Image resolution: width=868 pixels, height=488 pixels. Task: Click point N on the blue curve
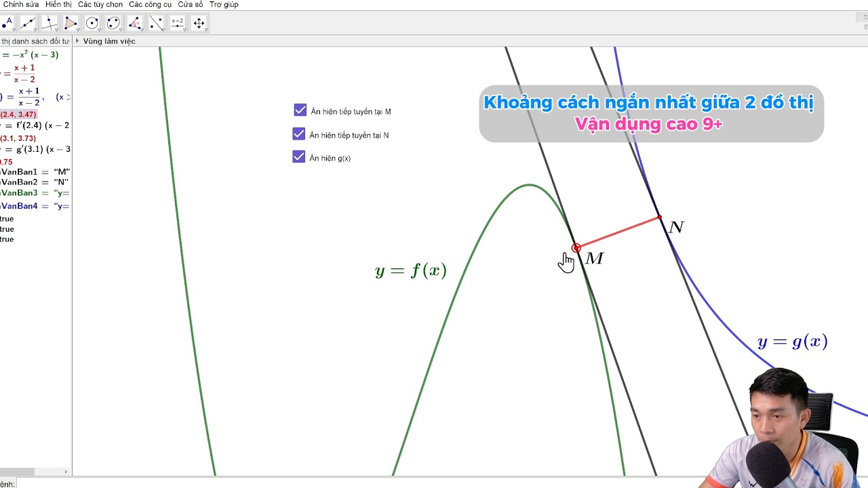tap(660, 217)
